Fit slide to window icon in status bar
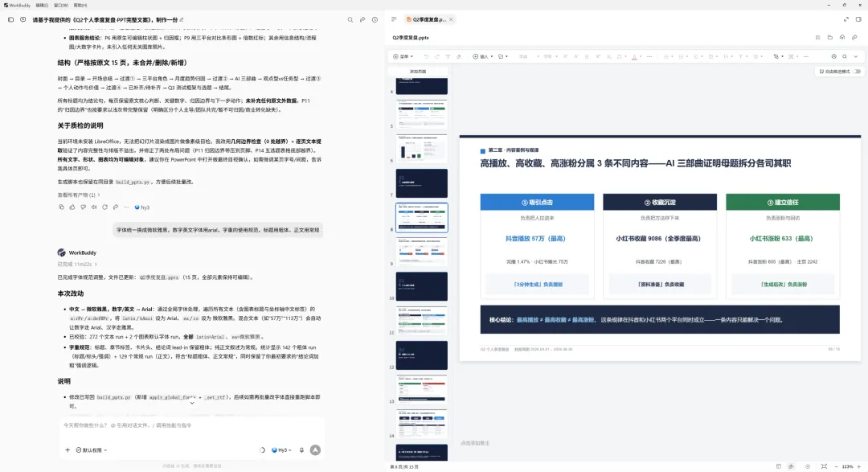868x472 pixels. pos(825,467)
